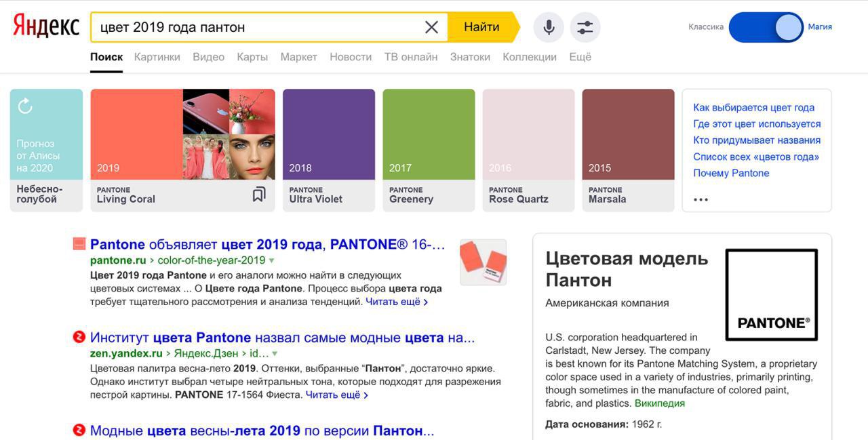The image size is (868, 440).
Task: Click the Zen favicon beside Модные цвета весны-лета
Action: [79, 430]
